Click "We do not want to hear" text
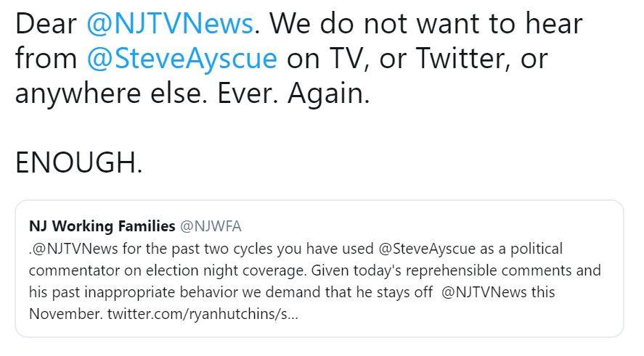This screenshot has height=356, width=644. (x=425, y=25)
